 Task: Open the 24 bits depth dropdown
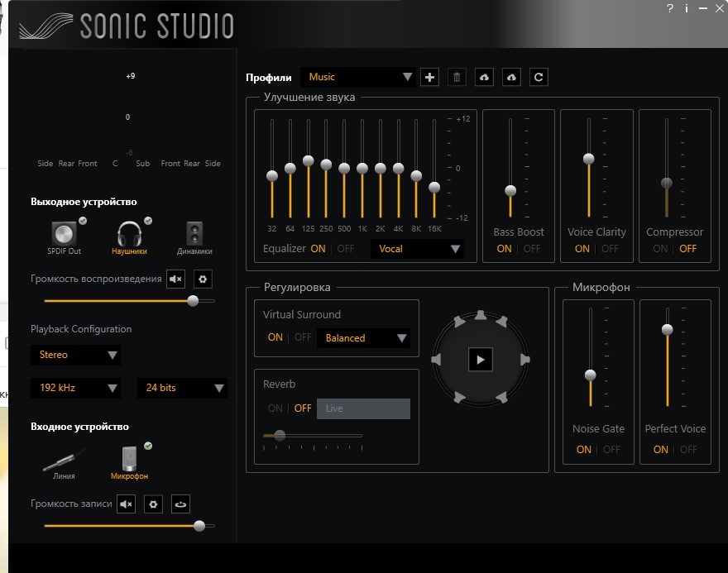coord(182,388)
